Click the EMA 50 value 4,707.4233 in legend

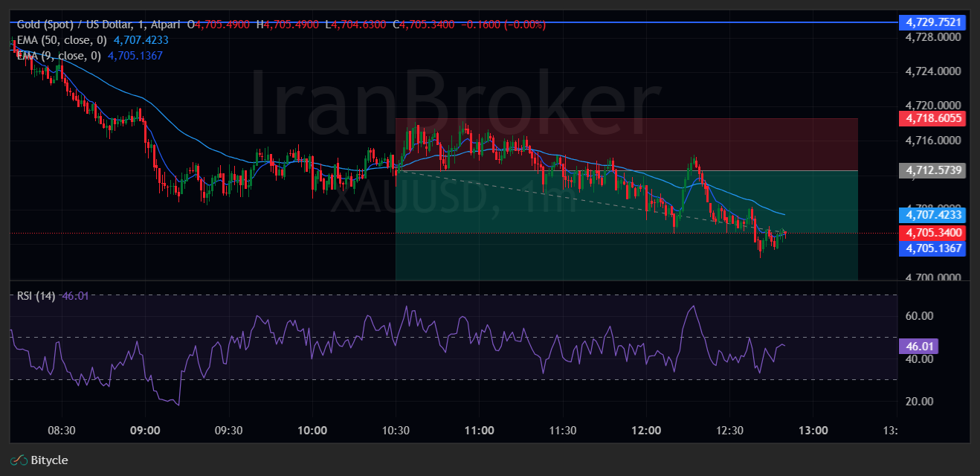click(141, 40)
